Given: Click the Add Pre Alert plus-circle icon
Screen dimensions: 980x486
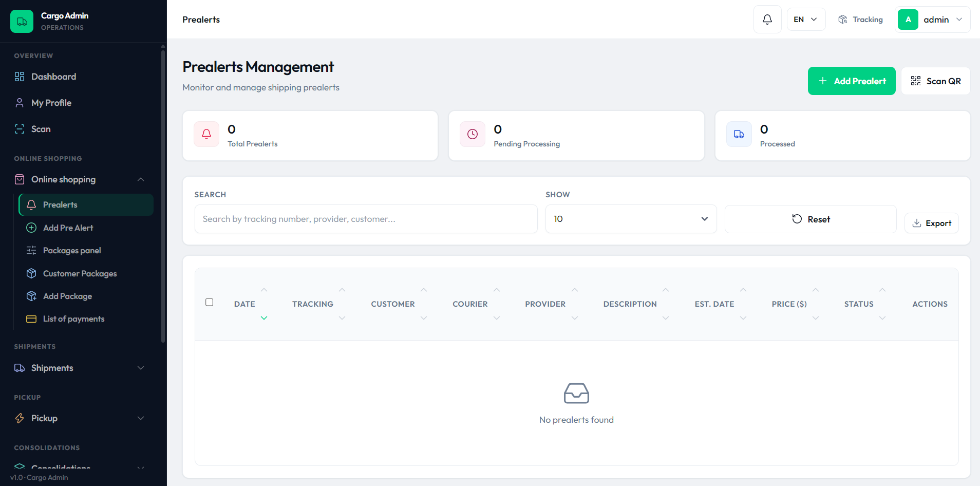Looking at the screenshot, I should pyautogui.click(x=31, y=228).
